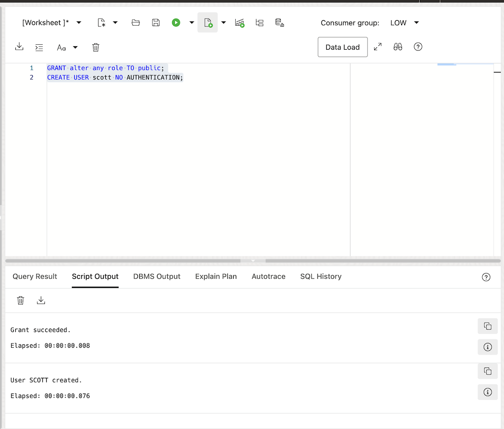
Task: Expand the change case dropdown arrow
Action: [x=75, y=48]
